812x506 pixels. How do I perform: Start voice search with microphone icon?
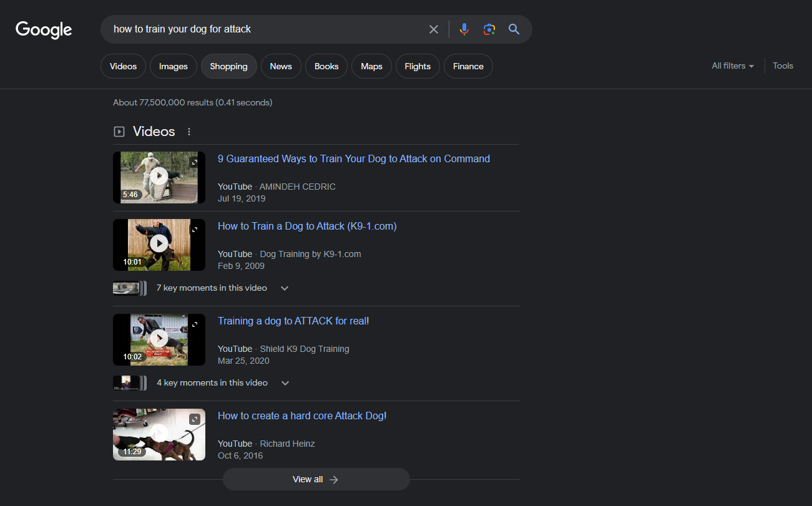click(464, 29)
